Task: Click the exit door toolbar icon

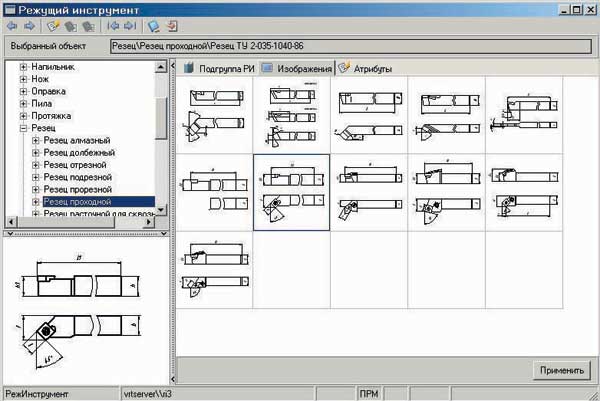Action: point(171,27)
